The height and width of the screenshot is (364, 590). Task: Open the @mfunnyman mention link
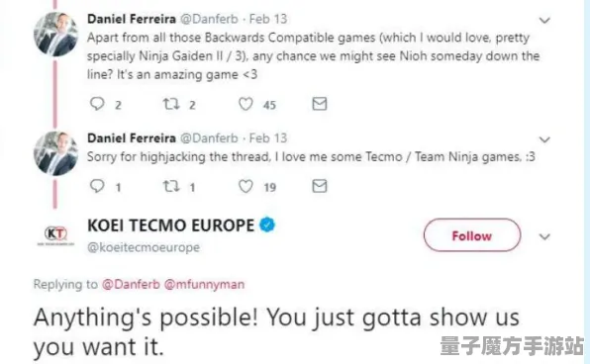click(204, 284)
